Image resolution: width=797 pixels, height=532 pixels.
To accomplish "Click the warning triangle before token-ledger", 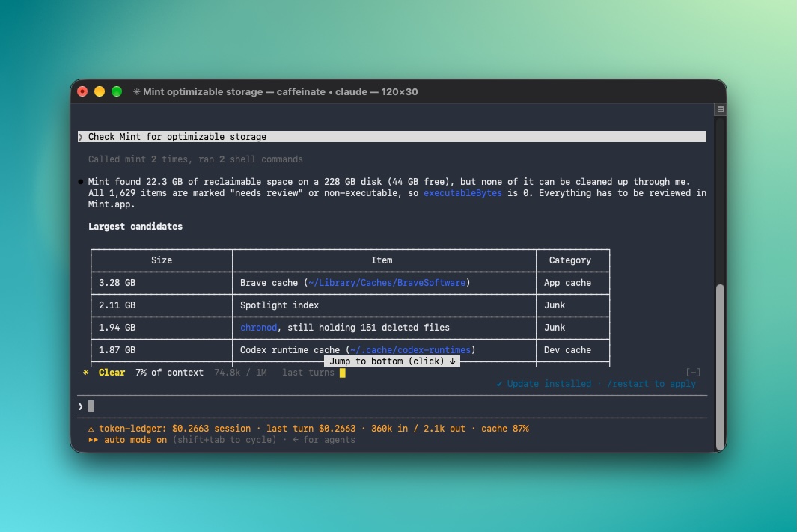I will (x=91, y=429).
